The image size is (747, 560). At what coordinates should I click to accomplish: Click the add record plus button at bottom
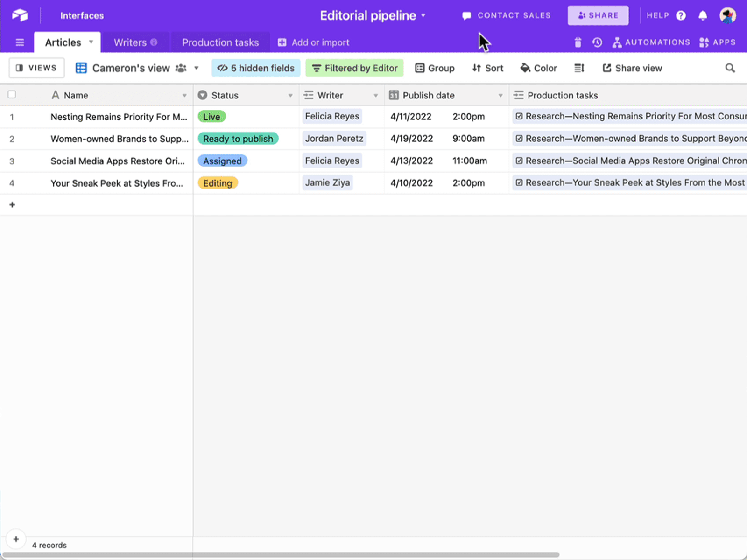click(16, 539)
